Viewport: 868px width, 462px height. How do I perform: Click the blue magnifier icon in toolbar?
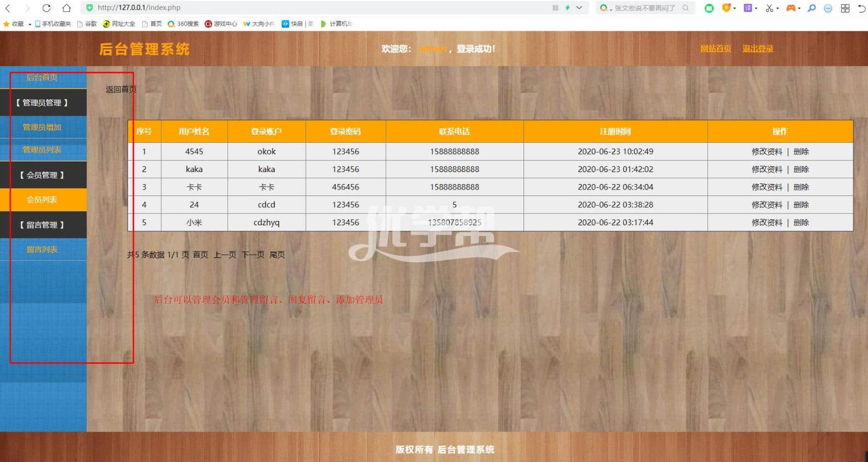[812, 8]
